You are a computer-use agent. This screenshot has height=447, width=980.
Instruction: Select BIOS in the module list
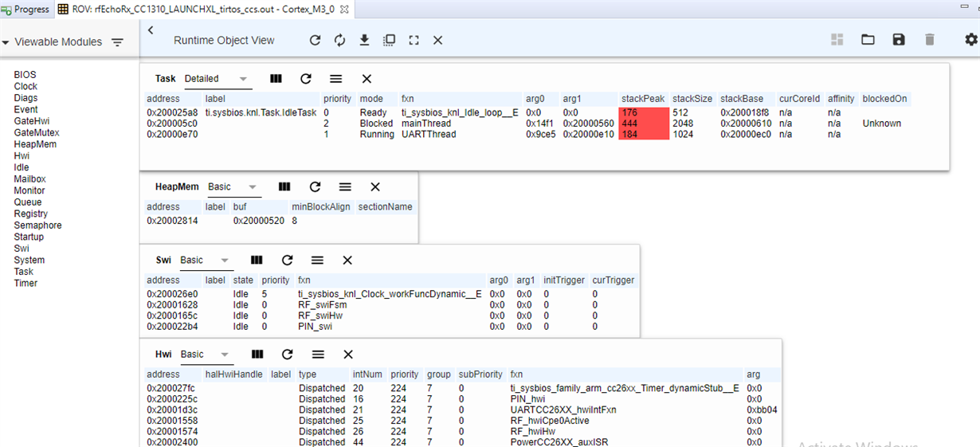pos(25,75)
